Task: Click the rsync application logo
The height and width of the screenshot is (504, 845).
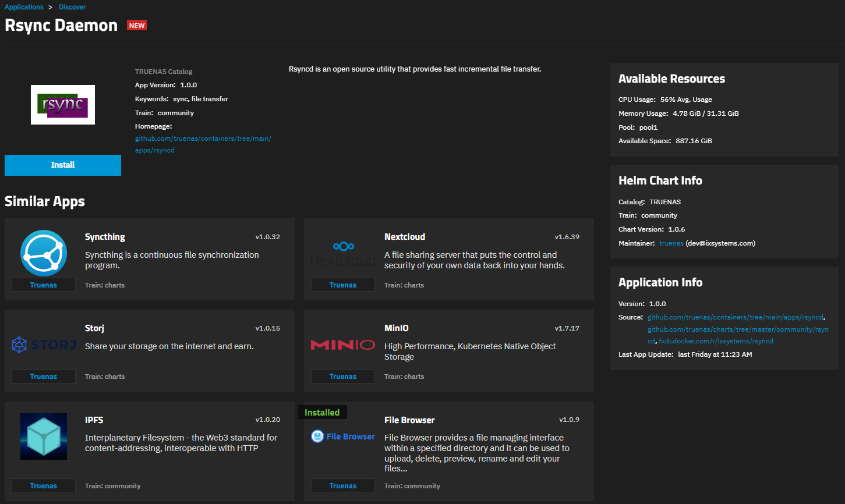Action: coord(63,105)
